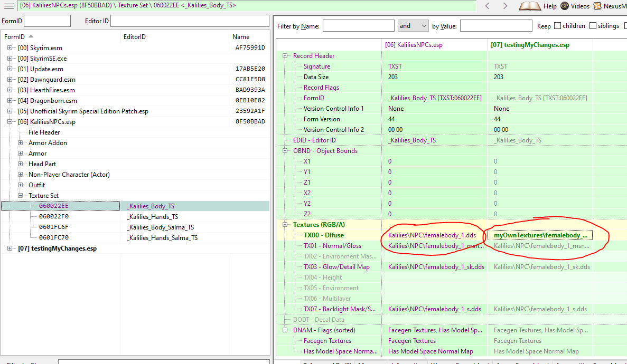
Task: Open the and/or filter dropdown
Action: click(413, 25)
